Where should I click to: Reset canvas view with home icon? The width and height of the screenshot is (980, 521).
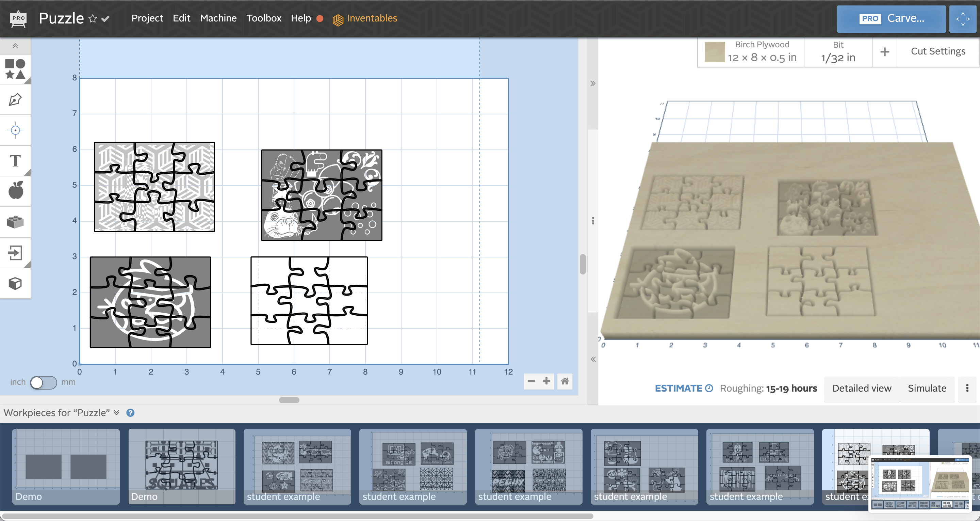tap(565, 381)
